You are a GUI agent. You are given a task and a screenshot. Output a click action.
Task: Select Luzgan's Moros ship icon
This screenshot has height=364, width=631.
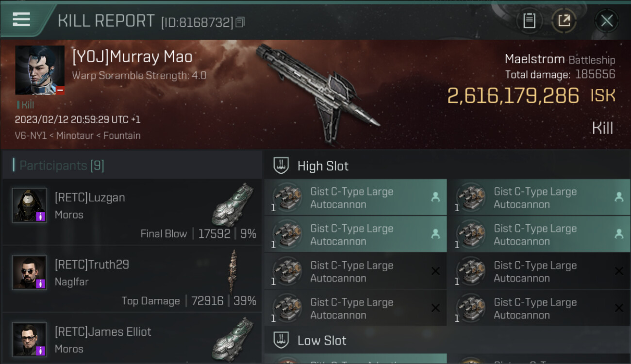click(233, 204)
